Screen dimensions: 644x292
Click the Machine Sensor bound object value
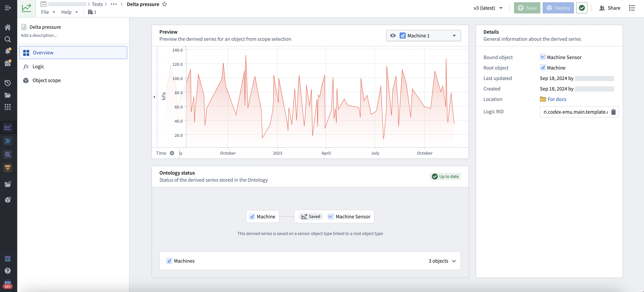(561, 57)
